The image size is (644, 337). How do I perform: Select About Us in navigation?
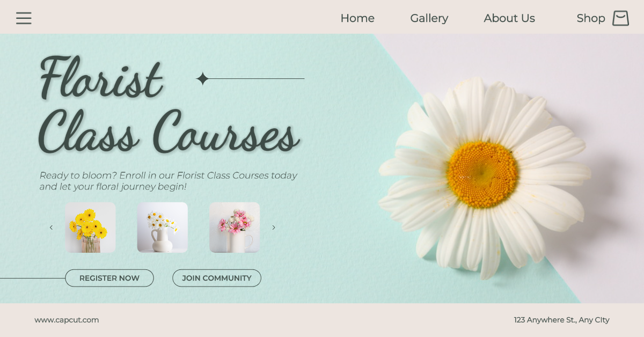click(x=509, y=18)
